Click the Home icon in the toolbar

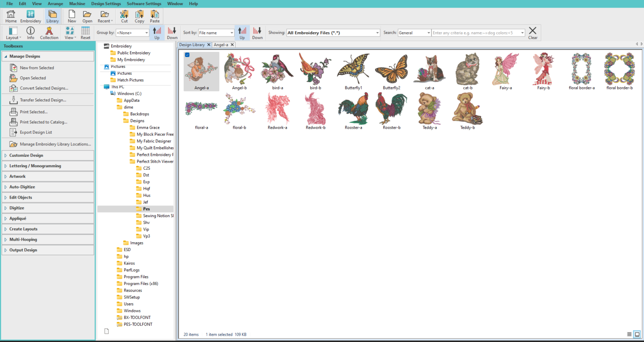point(10,16)
